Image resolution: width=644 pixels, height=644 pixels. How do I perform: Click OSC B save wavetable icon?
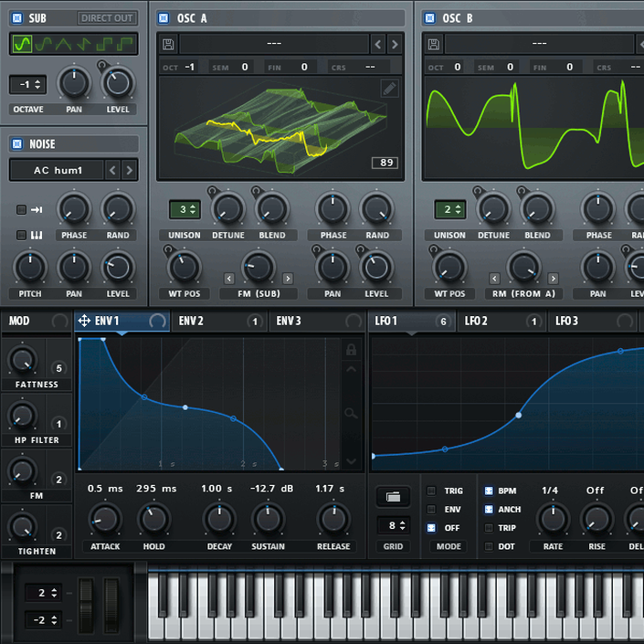(x=434, y=44)
